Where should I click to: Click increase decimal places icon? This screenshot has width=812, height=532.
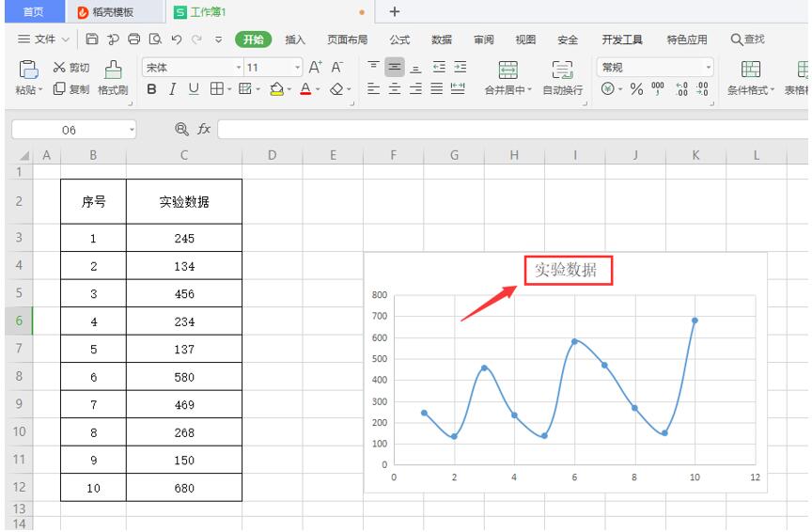pos(682,89)
